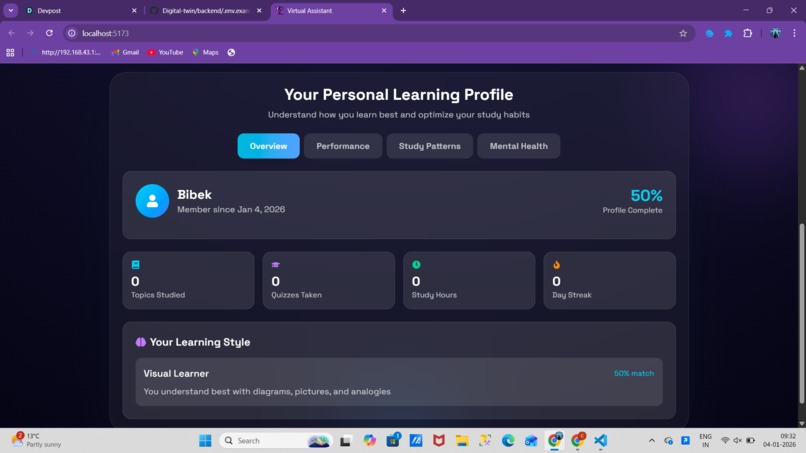Click the Quizzes Taken graduation cap icon
This screenshot has width=806, height=453.
tap(276, 265)
